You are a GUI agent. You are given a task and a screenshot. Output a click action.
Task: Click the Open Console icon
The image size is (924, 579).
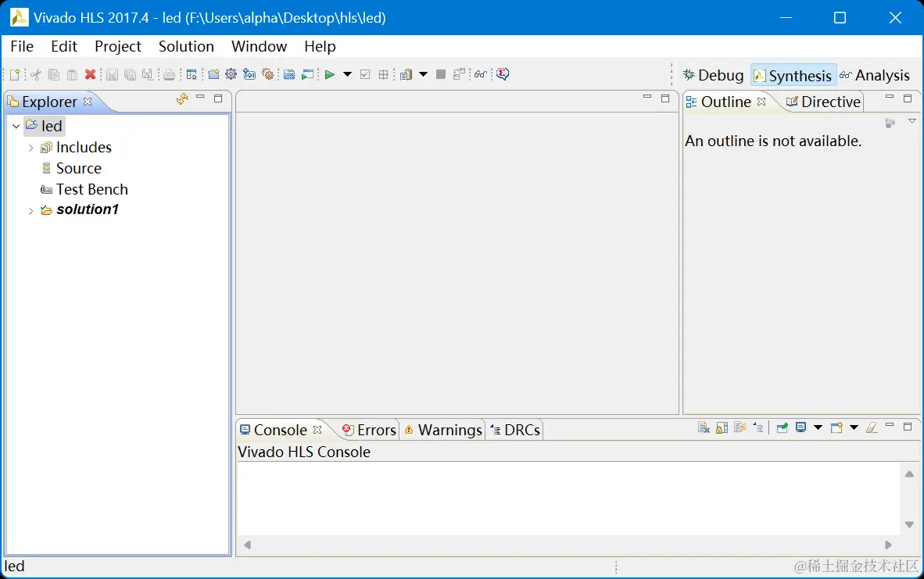click(x=836, y=427)
